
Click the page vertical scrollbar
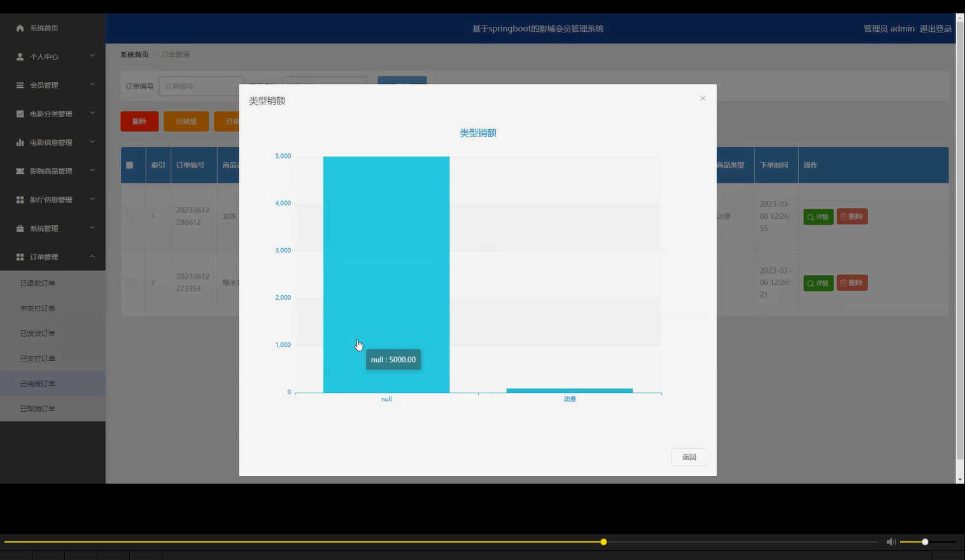click(960, 242)
